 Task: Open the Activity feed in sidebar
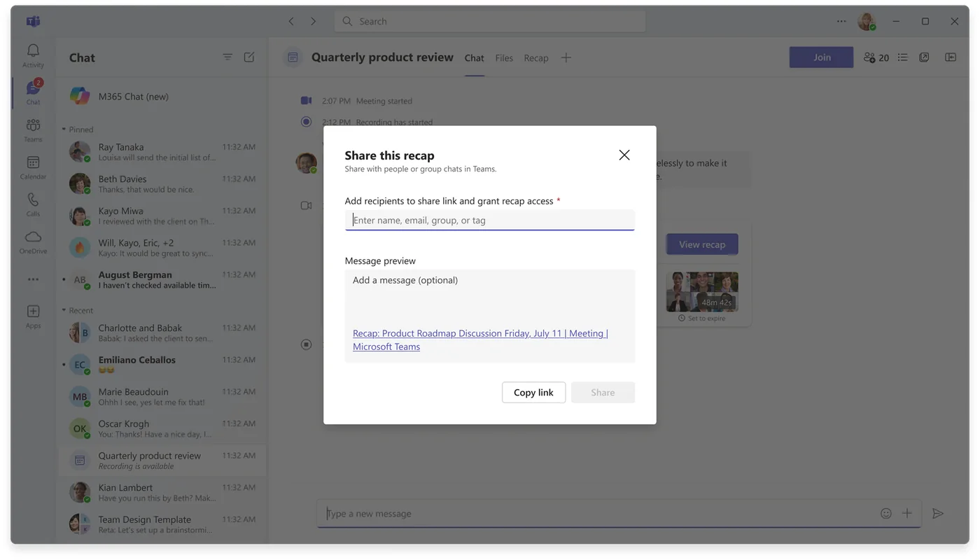33,55
